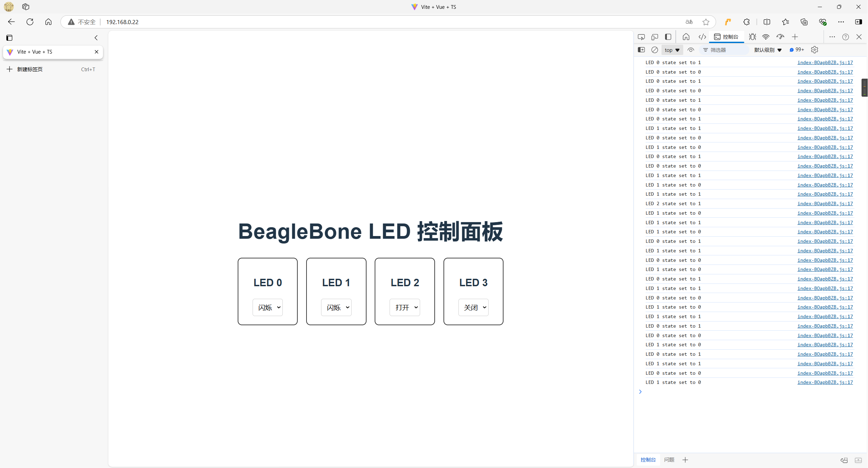Click the address bar URL 192.168.0.22
The height and width of the screenshot is (468, 868).
pos(122,22)
